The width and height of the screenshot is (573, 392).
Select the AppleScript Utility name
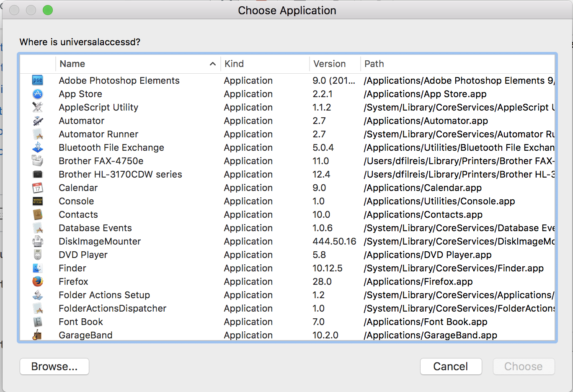[x=98, y=107]
